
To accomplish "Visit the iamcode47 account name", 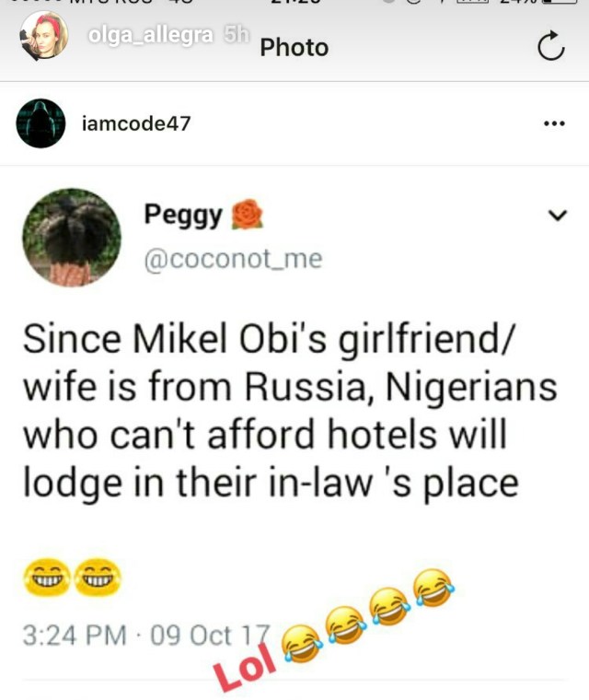I will point(136,123).
